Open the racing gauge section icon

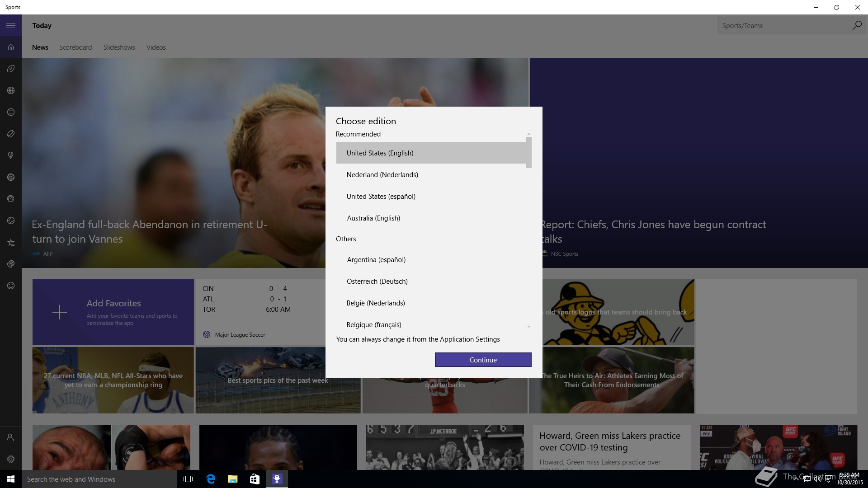pyautogui.click(x=11, y=199)
